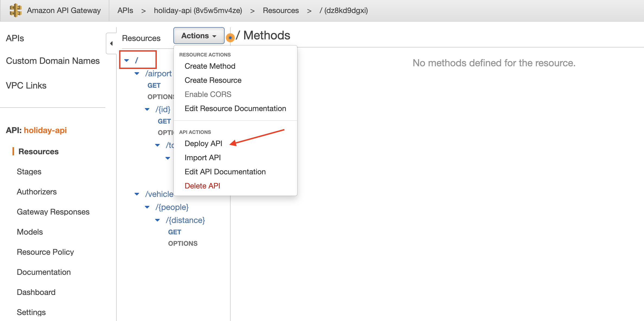This screenshot has height=321, width=644.
Task: Go to Authorizers in the sidebar
Action: [37, 192]
